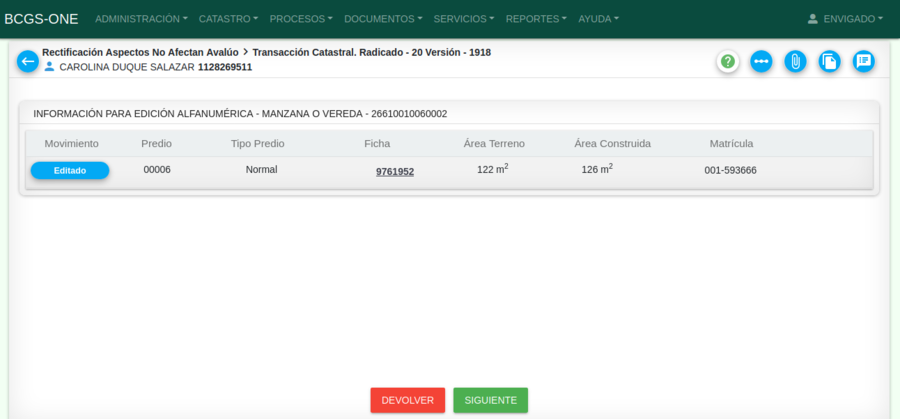900x419 pixels.
Task: Open the green help question icon
Action: pos(728,62)
